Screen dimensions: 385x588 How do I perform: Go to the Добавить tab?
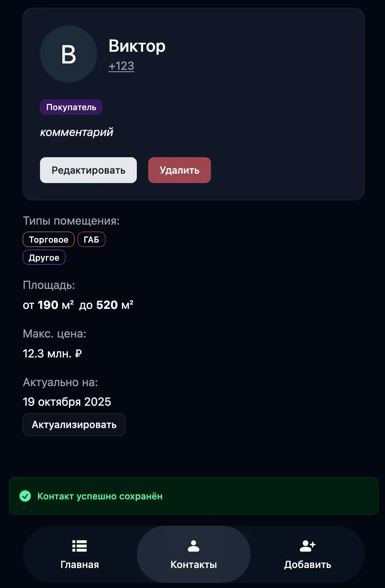(x=307, y=554)
